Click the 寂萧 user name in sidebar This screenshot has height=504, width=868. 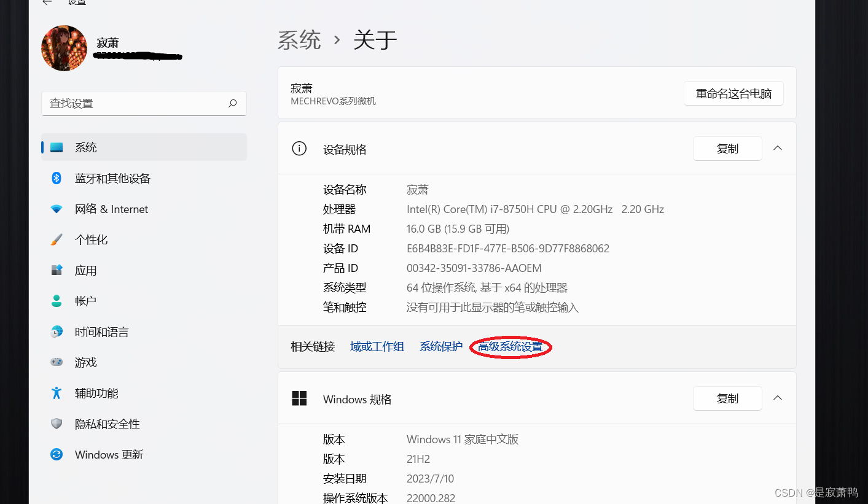[x=108, y=43]
